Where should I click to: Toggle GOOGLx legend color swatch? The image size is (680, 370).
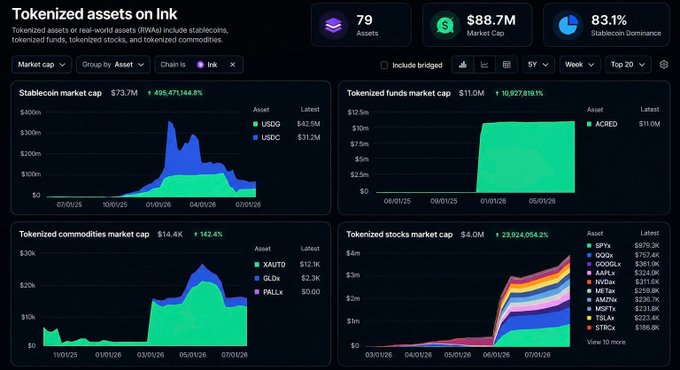coord(589,264)
